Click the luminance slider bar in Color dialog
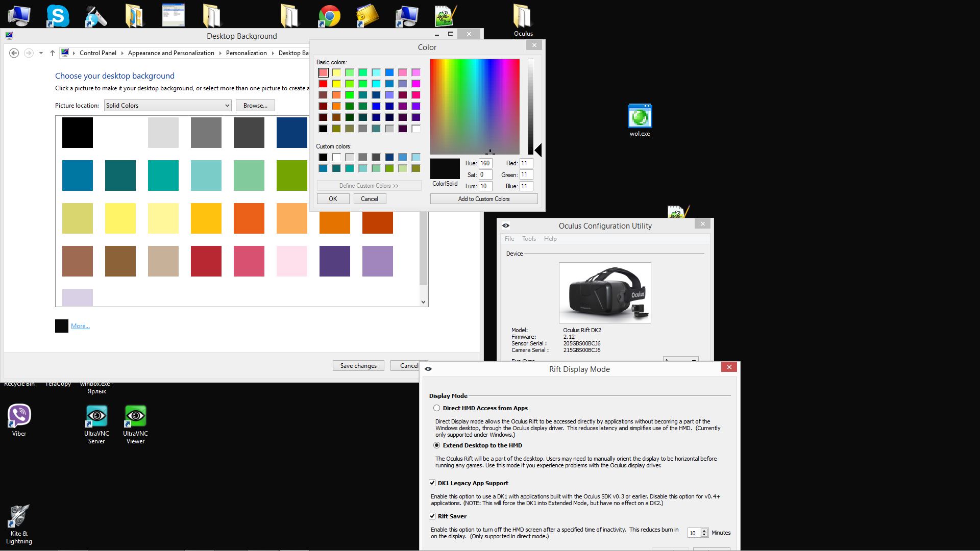The width and height of the screenshot is (980, 551). pyautogui.click(x=531, y=107)
